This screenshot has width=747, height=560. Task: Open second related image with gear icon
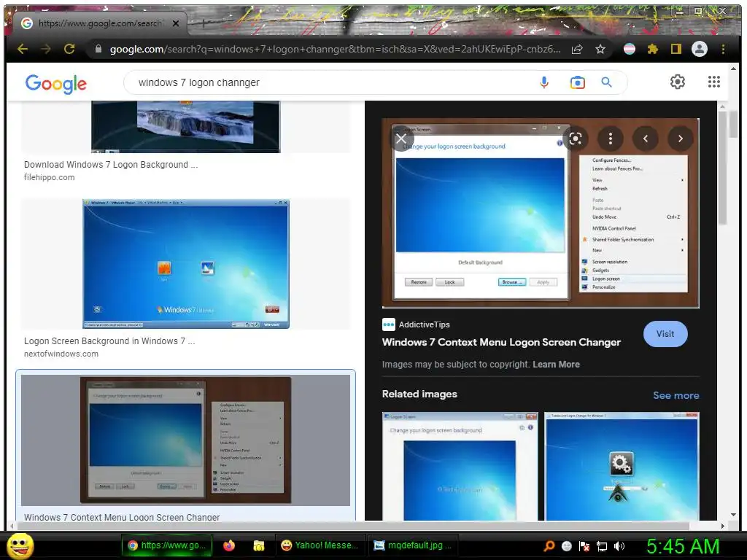click(622, 466)
